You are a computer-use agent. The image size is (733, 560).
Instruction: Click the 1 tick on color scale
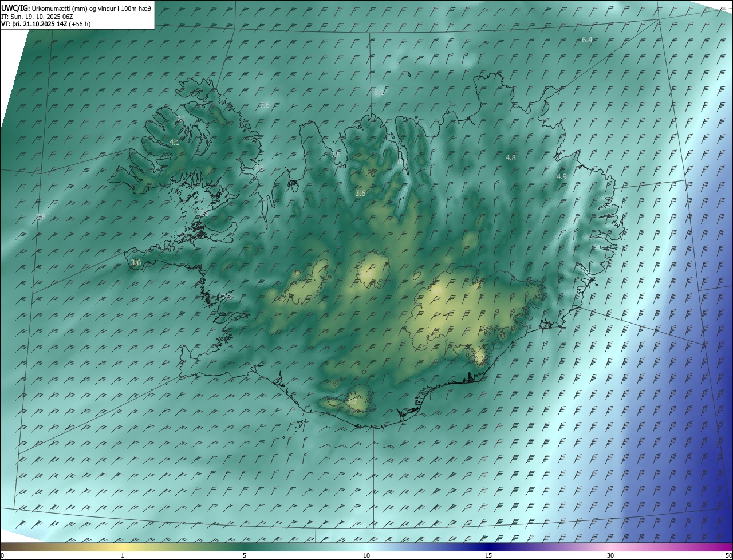coord(123,556)
